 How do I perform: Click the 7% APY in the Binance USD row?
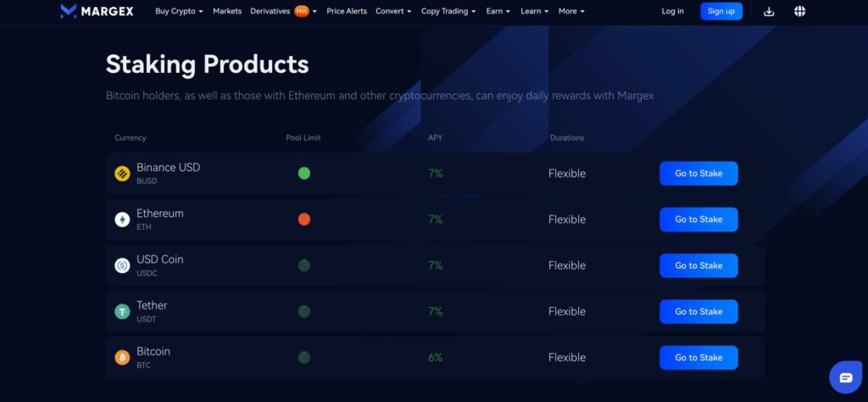pyautogui.click(x=435, y=174)
